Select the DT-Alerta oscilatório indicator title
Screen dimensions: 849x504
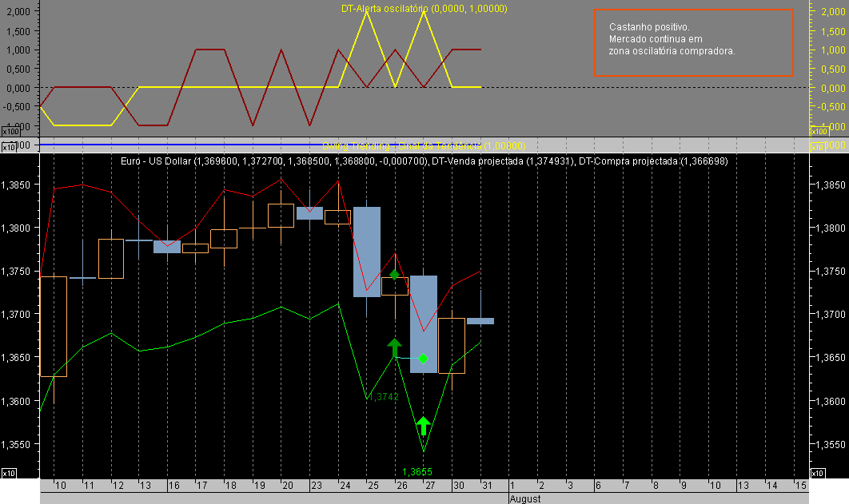pyautogui.click(x=424, y=10)
